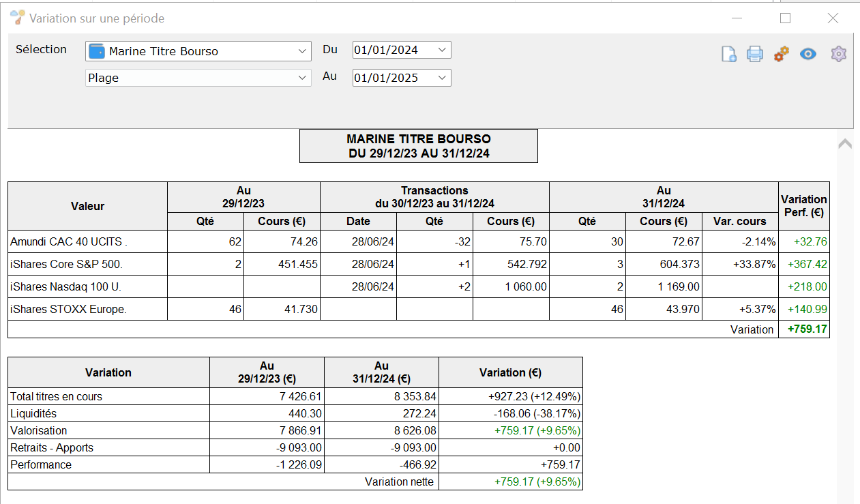This screenshot has height=504, width=860.
Task: Toggle the blue eye visibility icon
Action: coord(808,54)
